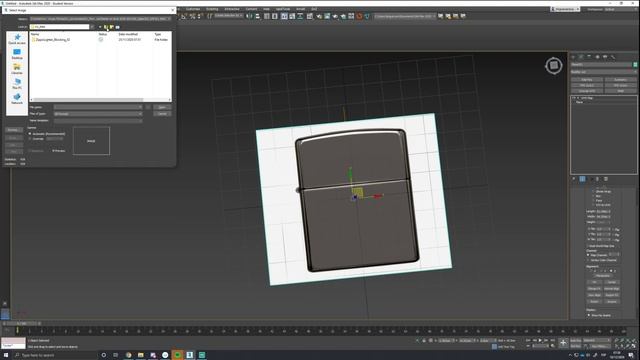Open Render Setup from toolbar

pos(320,16)
